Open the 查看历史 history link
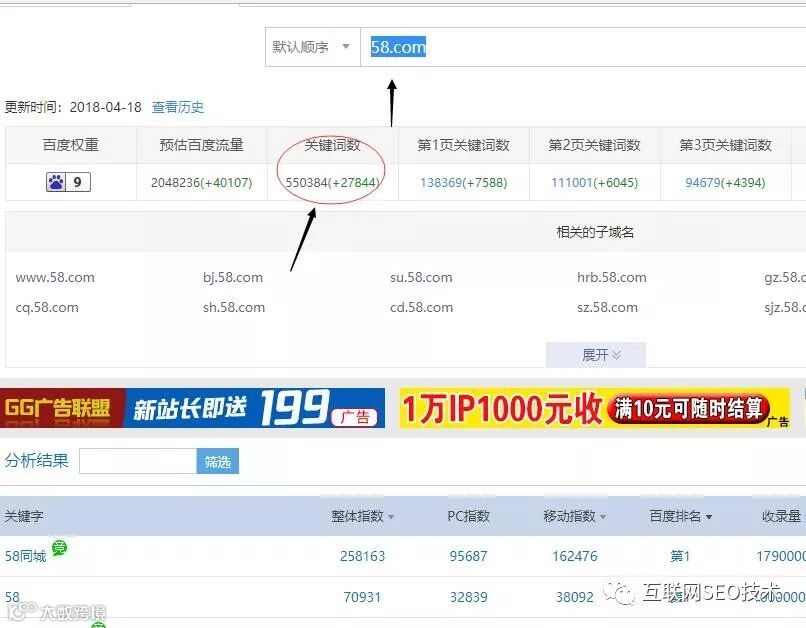The image size is (806, 628). [178, 107]
